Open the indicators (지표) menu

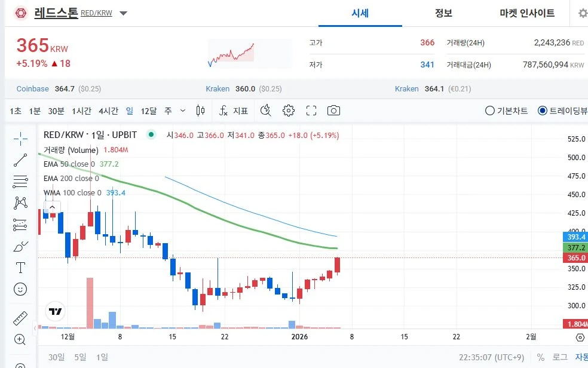click(x=233, y=111)
